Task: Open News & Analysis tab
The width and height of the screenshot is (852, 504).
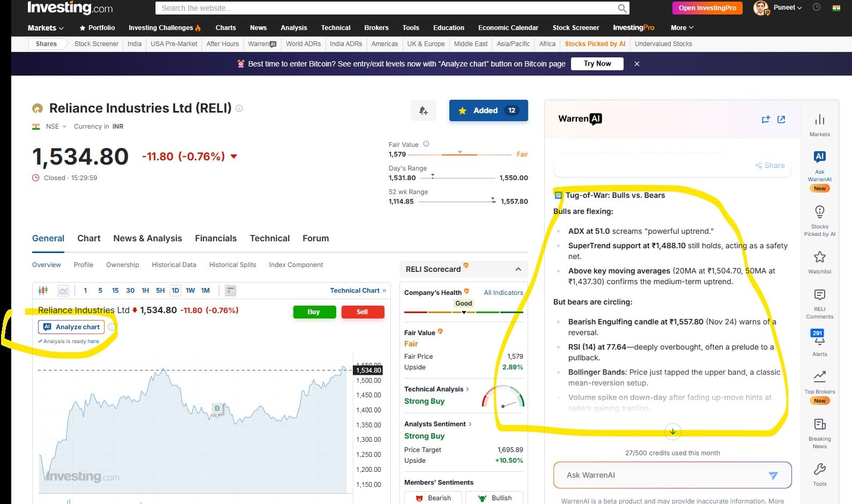Action: tap(147, 239)
